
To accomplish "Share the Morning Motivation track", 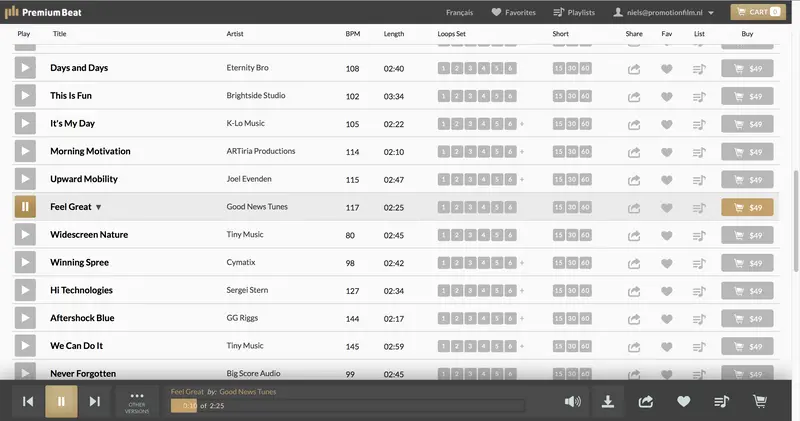I will click(x=634, y=152).
